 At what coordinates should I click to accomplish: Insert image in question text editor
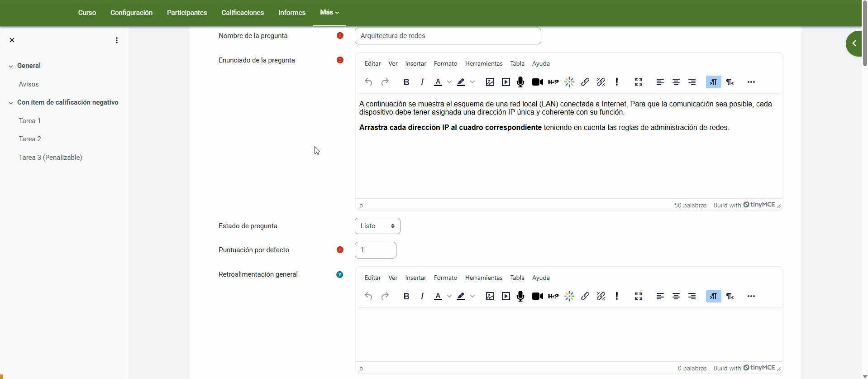[490, 82]
